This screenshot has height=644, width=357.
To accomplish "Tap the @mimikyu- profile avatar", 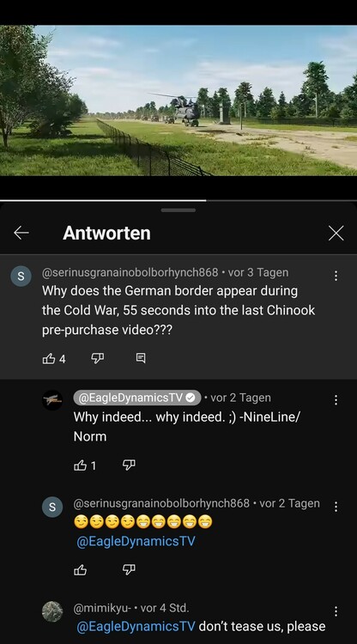I will [x=52, y=612].
